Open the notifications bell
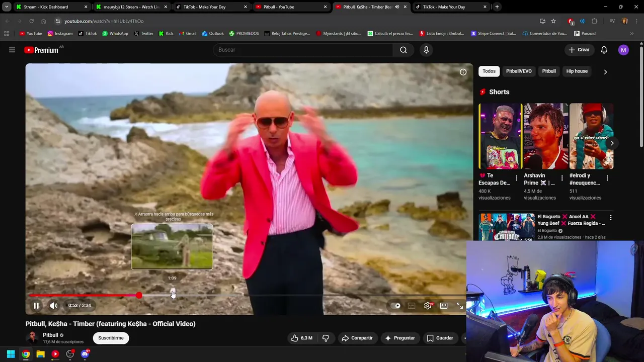644x362 pixels. [x=604, y=50]
